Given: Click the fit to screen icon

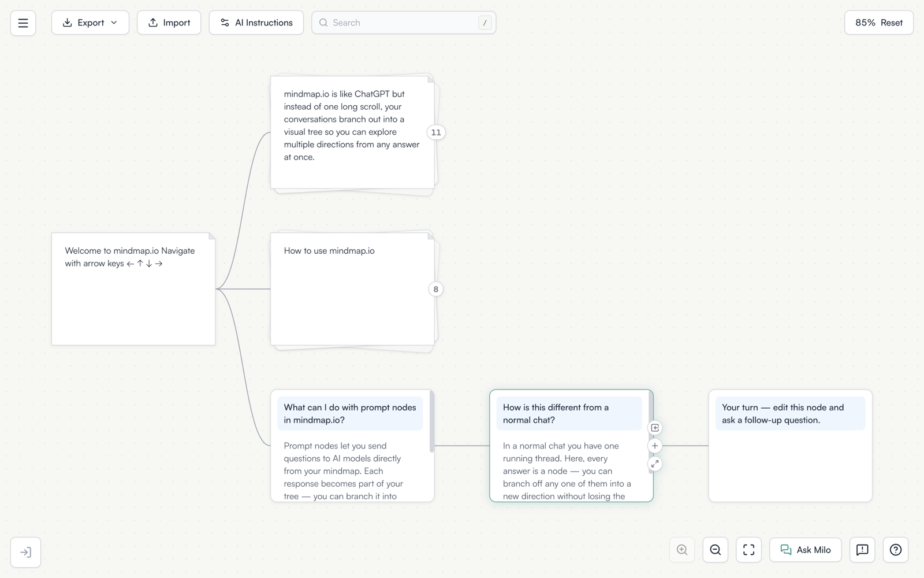Looking at the screenshot, I should point(749,550).
